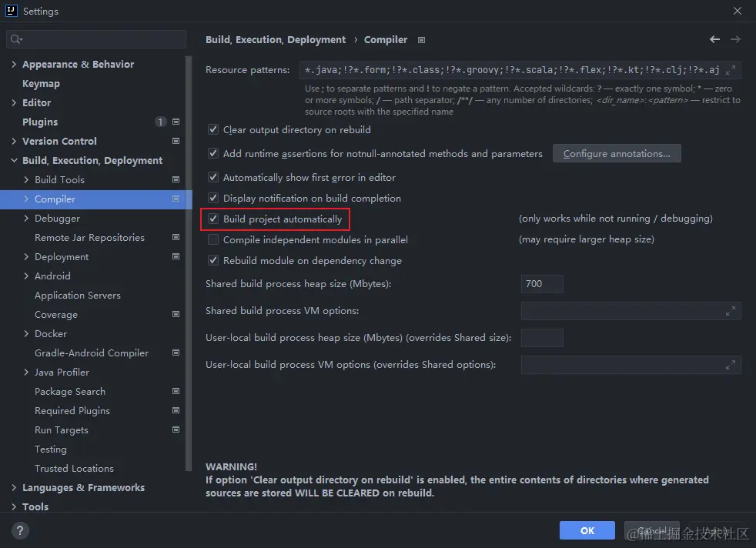Enable Compile independent modules in parallel
Screen dimensions: 756x548
coord(213,239)
